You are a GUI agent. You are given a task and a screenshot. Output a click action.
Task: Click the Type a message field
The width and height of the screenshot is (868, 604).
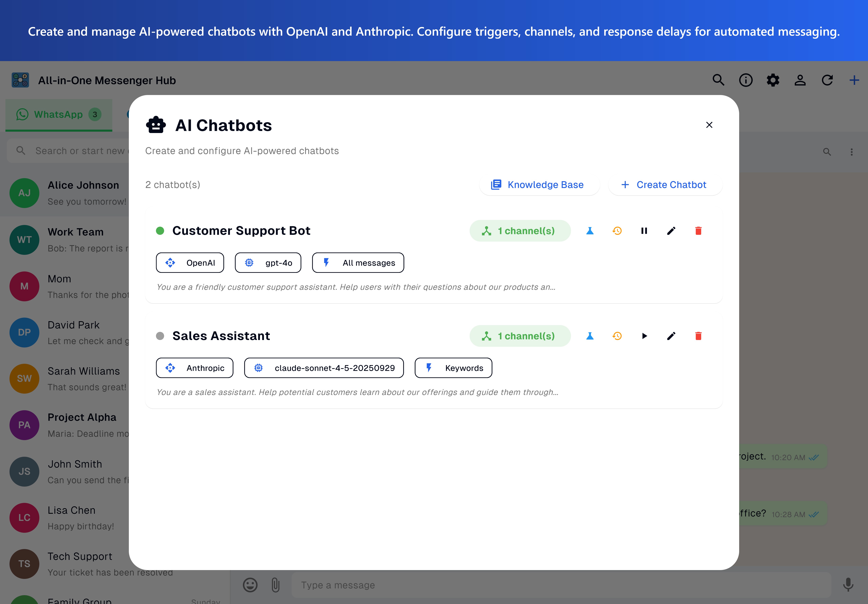561,585
